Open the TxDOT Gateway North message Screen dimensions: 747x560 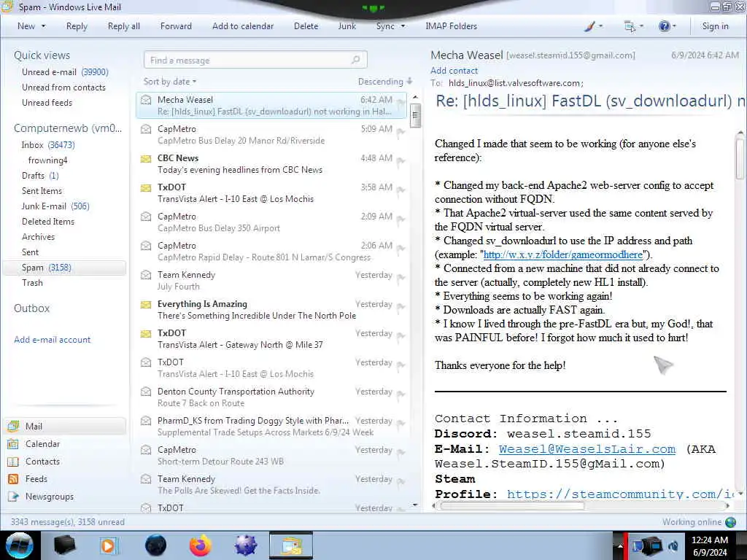coord(271,338)
